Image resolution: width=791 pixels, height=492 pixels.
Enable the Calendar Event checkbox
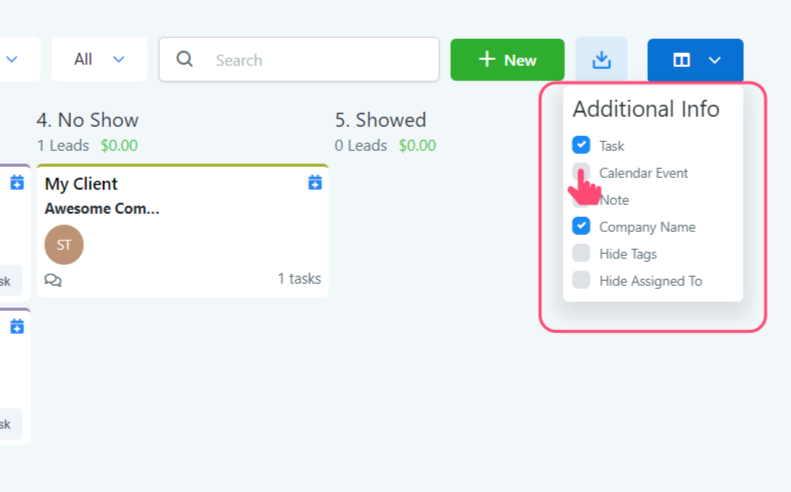[581, 172]
